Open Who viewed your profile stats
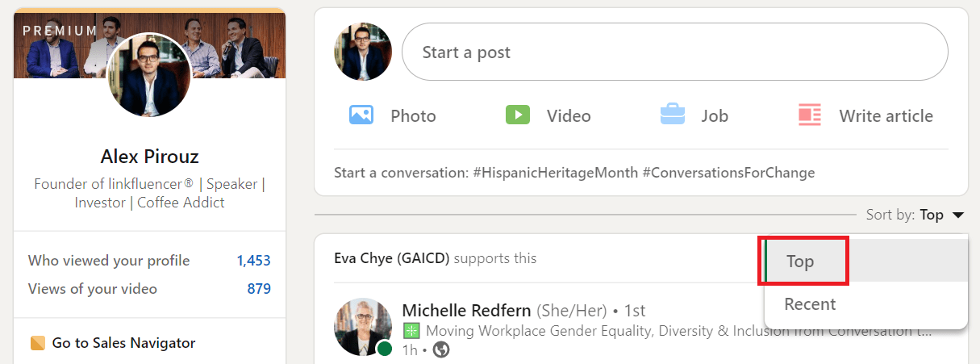Screen dimensions: 980x364 [149, 261]
